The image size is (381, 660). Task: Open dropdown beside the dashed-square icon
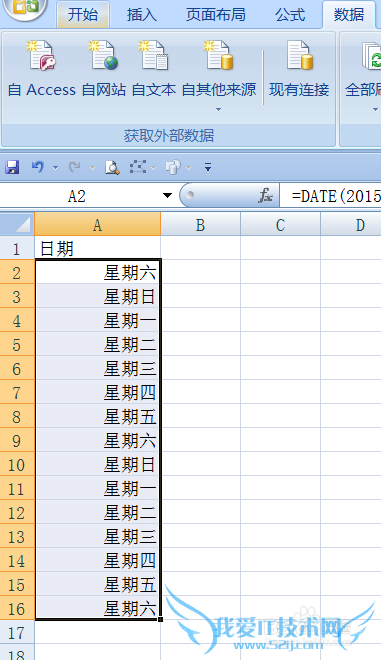(x=153, y=168)
